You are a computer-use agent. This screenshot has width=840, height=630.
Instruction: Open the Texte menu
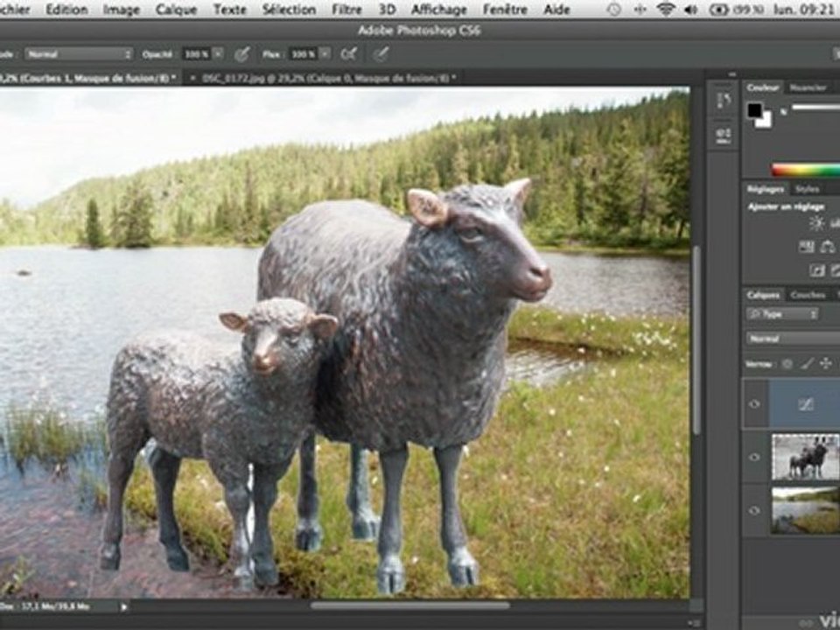pos(230,10)
